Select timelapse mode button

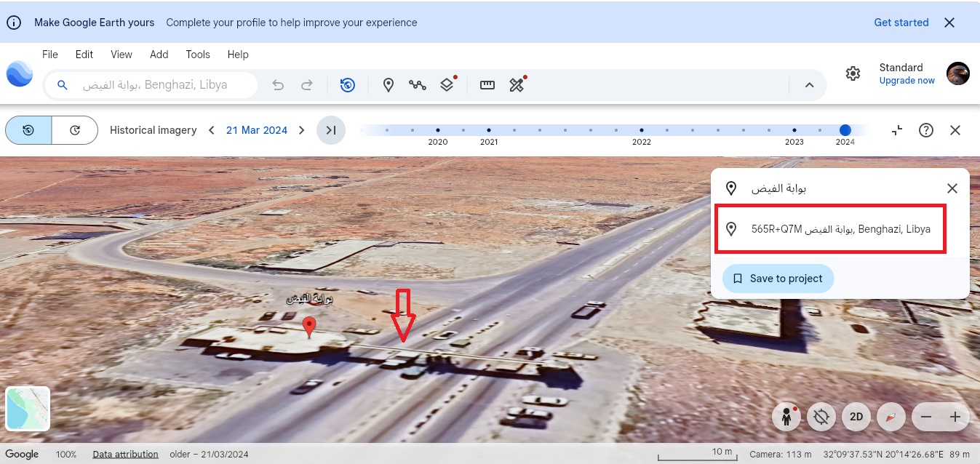click(x=75, y=130)
